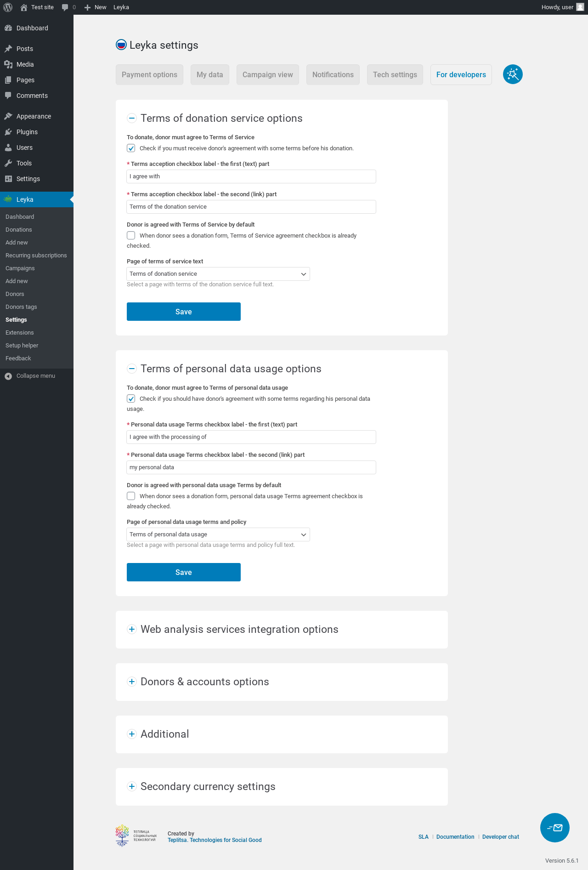Click the Appearance brush icon in sidebar
This screenshot has height=870, width=588.
pyautogui.click(x=8, y=116)
